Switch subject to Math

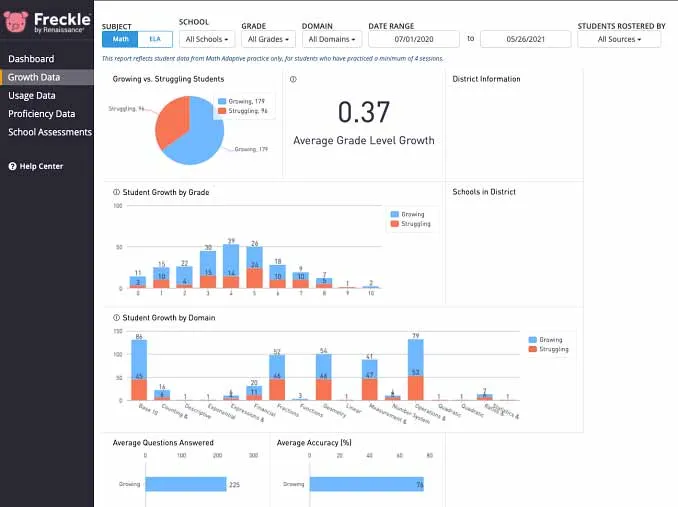pos(120,39)
